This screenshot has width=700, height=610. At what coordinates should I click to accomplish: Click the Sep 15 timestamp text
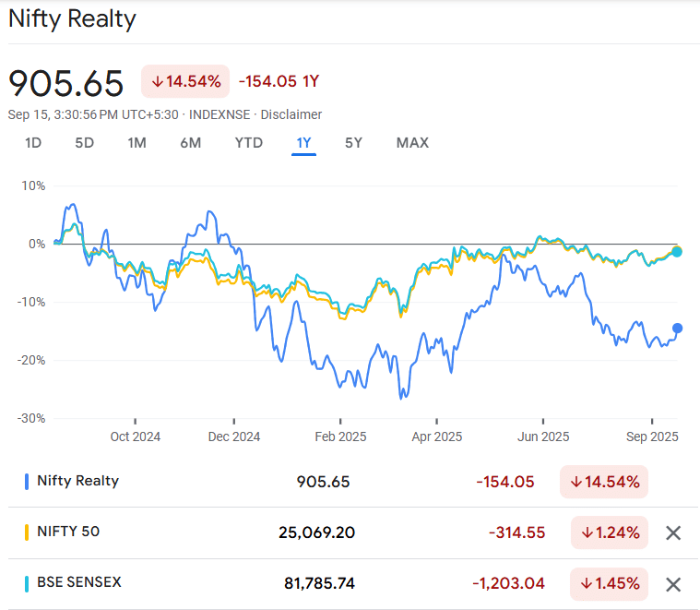[x=93, y=114]
